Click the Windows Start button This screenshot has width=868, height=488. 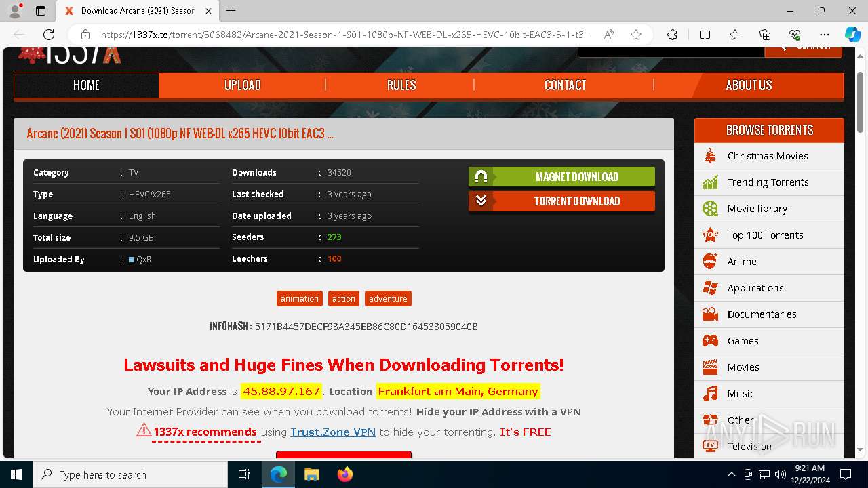click(x=16, y=474)
